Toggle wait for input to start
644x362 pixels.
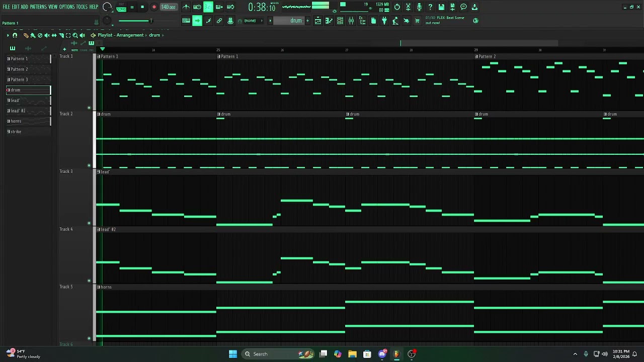(197, 7)
